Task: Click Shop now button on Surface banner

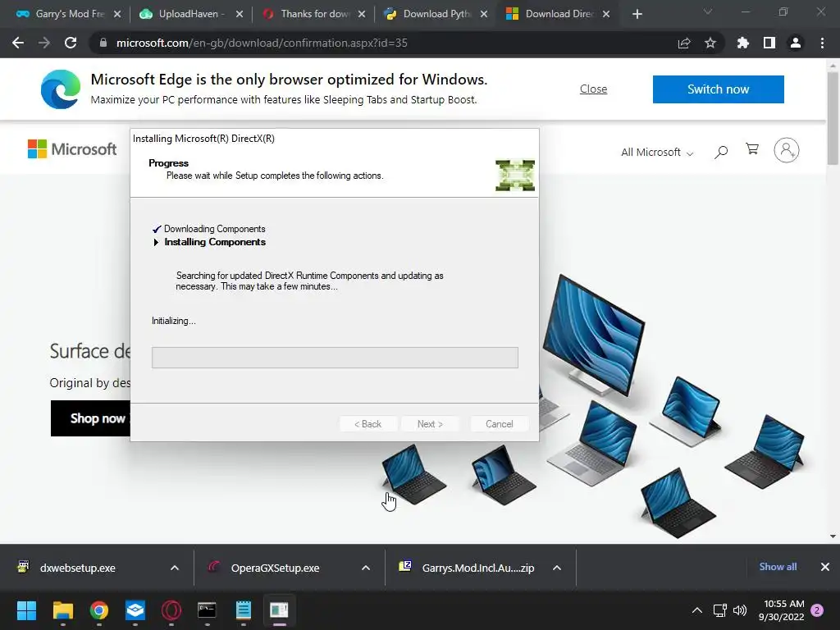Action: point(90,418)
